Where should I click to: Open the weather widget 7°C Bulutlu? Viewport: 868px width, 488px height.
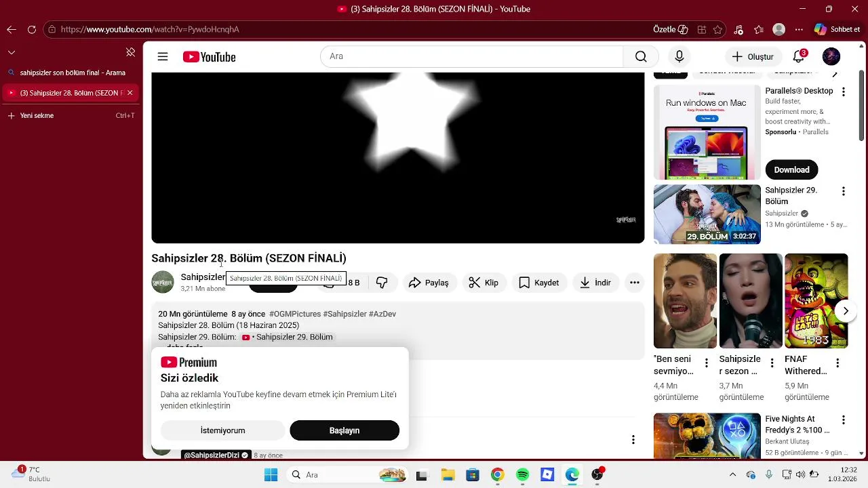[x=31, y=474]
